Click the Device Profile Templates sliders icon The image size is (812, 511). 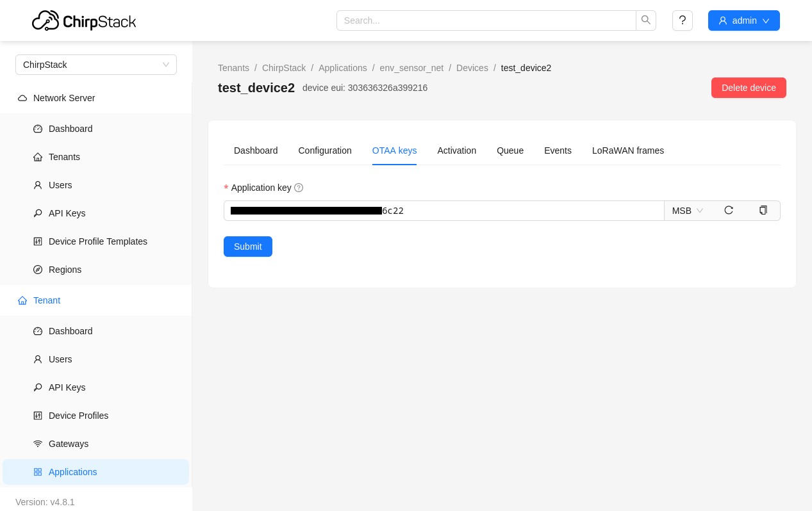coord(38,241)
